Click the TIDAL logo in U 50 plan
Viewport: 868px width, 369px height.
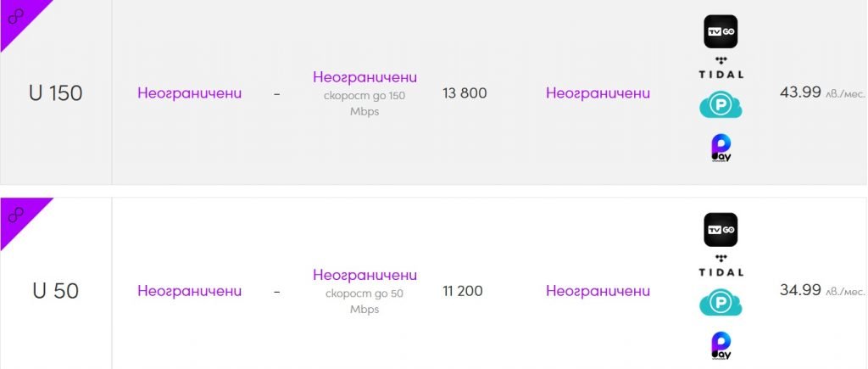click(x=721, y=266)
